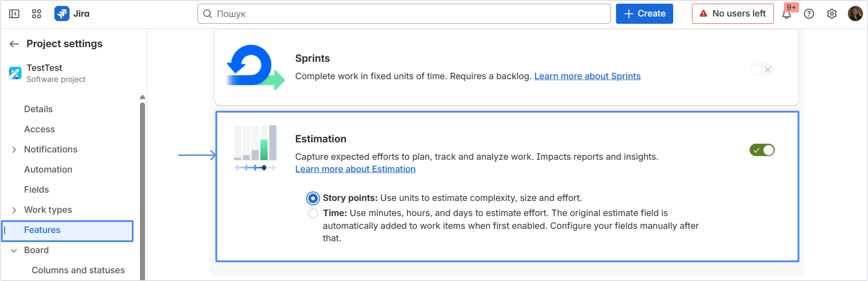The width and height of the screenshot is (868, 281).
Task: Enable the Sprints toggle
Action: coord(762,70)
